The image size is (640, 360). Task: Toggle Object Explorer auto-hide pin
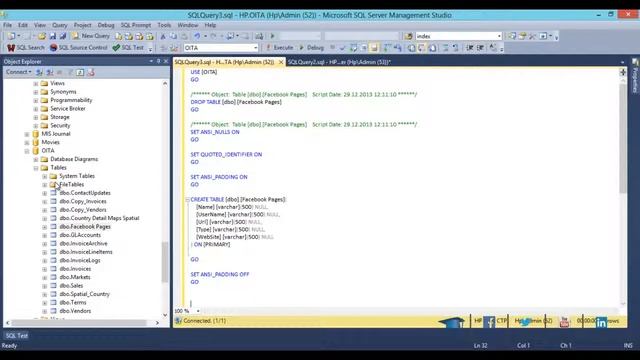pos(158,61)
